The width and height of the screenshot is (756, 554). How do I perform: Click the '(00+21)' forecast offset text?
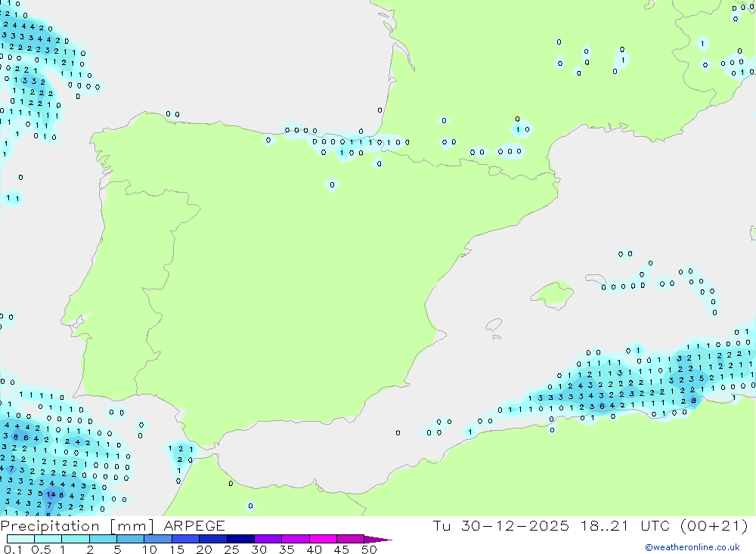pyautogui.click(x=714, y=526)
